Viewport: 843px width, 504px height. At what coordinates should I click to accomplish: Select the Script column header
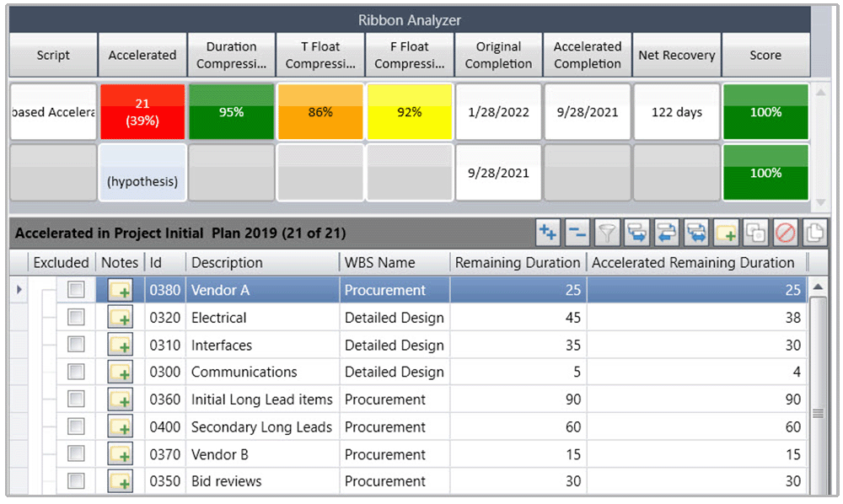click(52, 54)
